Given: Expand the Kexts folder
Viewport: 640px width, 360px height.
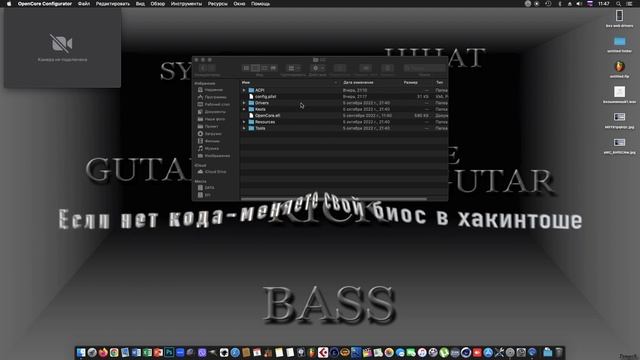Looking at the screenshot, I should click(x=244, y=109).
